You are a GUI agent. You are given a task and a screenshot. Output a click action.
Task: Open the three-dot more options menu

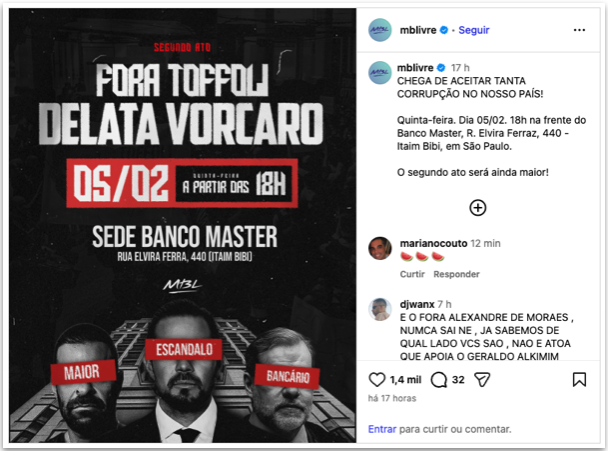click(x=579, y=30)
